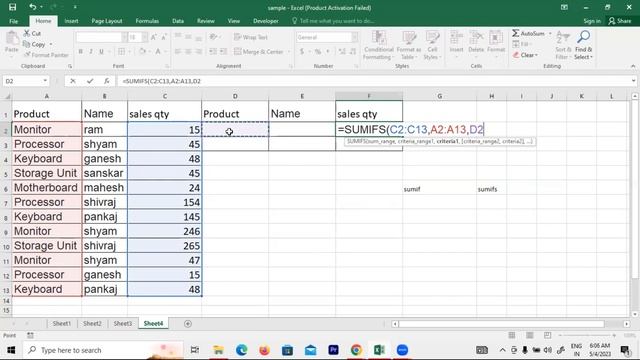The image size is (640, 360).
Task: Click Sign in
Action: coord(592,21)
